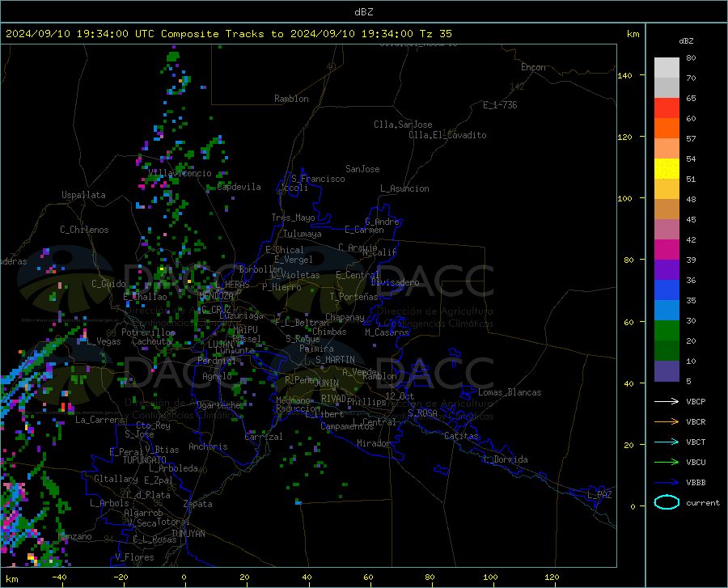Screen dimensions: 728x588
Task: Click the Chapanay map label
Action: point(345,317)
